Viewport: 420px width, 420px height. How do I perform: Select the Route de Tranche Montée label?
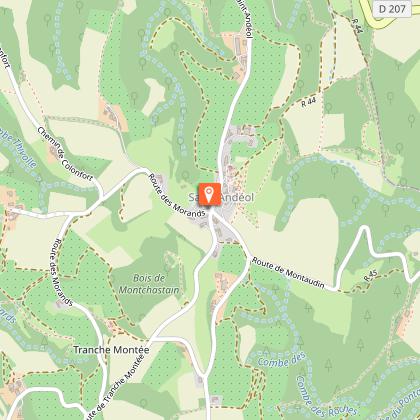click(114, 387)
